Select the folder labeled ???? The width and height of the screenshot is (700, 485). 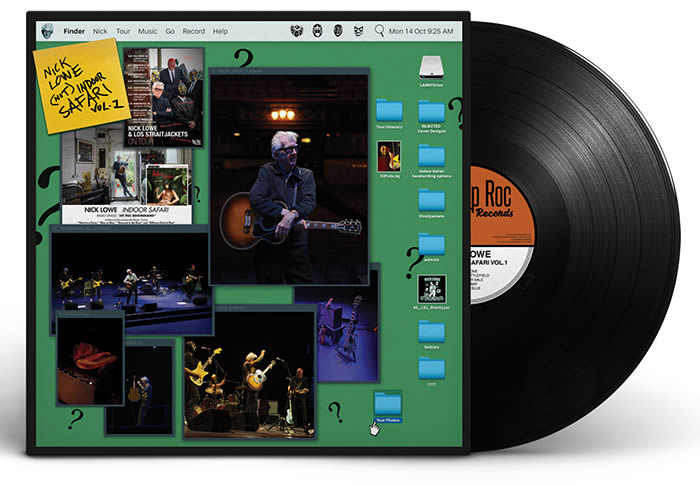[x=431, y=371]
